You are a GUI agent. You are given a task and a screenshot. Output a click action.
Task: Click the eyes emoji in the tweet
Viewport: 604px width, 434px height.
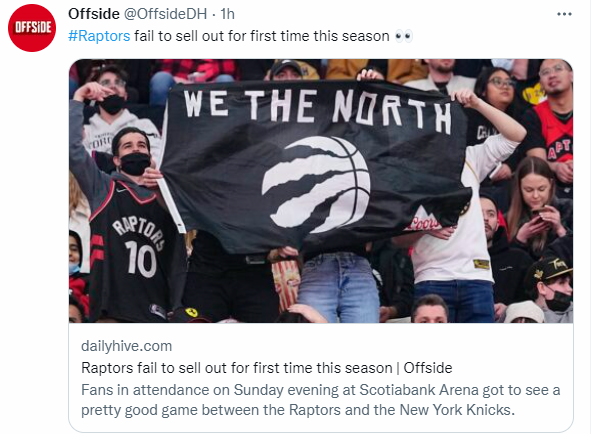pyautogui.click(x=403, y=35)
